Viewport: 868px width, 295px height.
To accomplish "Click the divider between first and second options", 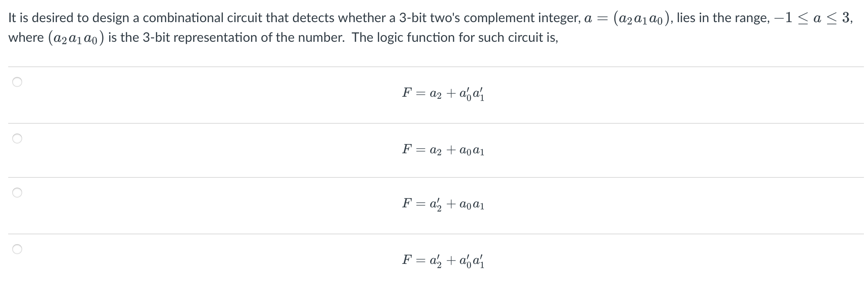I will click(x=434, y=121).
